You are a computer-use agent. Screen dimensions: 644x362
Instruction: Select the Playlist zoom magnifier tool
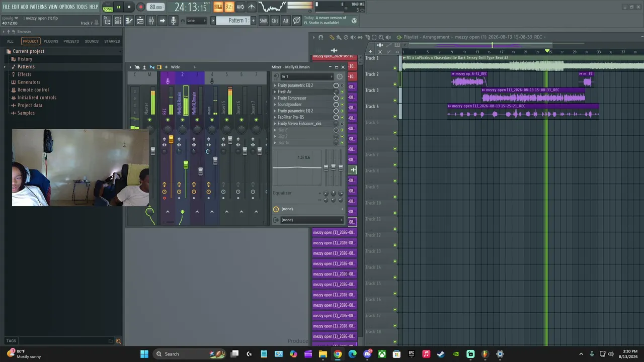pyautogui.click(x=381, y=37)
